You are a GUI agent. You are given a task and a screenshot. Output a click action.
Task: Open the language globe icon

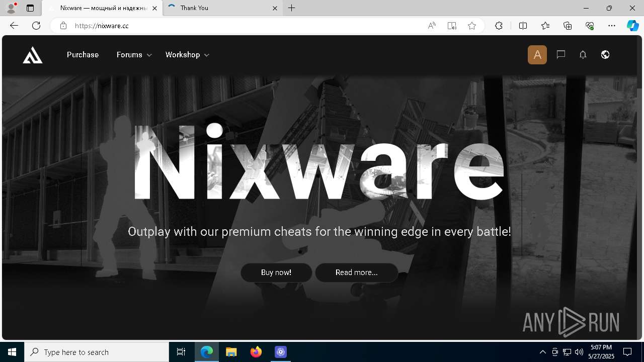(x=605, y=55)
